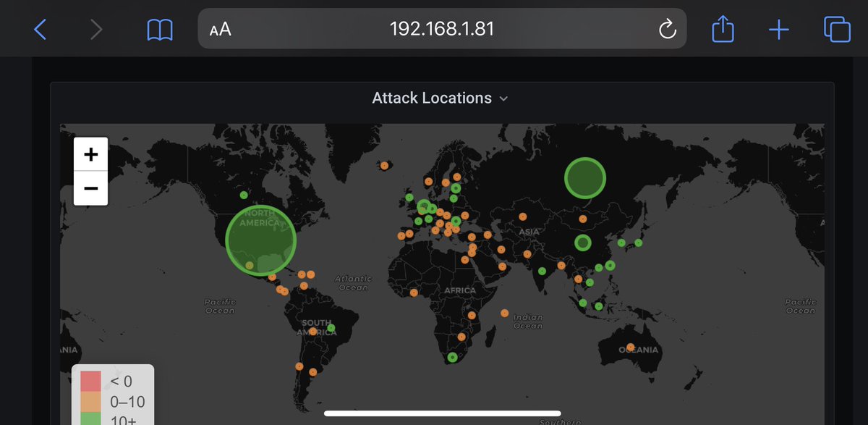Click the orange marker on the Indian Ocean island

coord(504,314)
